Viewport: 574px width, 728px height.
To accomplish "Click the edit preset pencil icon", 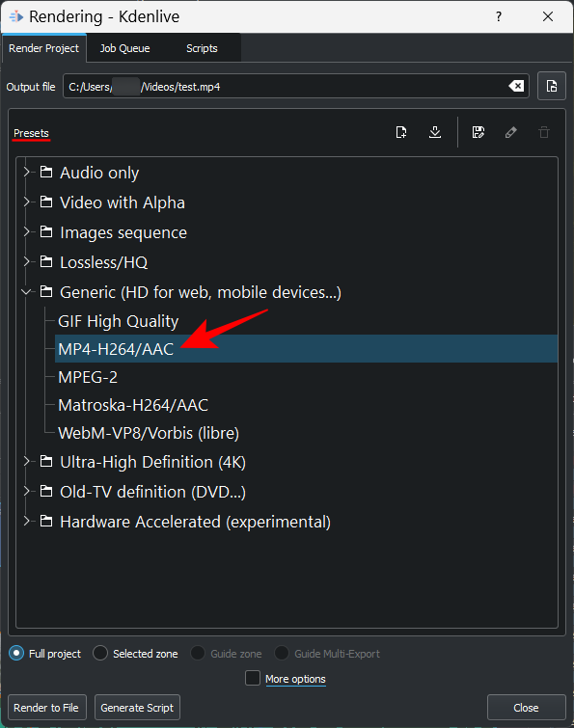I will coord(511,132).
